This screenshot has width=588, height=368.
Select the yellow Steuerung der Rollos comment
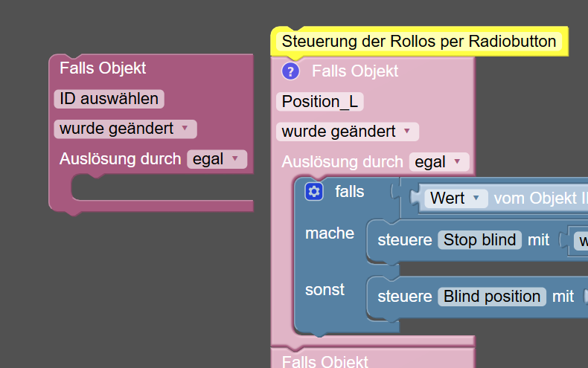(x=418, y=42)
